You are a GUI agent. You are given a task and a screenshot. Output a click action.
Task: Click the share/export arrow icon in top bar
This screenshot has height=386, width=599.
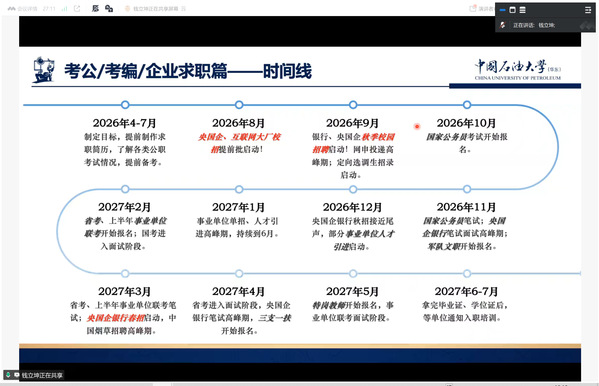pos(77,8)
